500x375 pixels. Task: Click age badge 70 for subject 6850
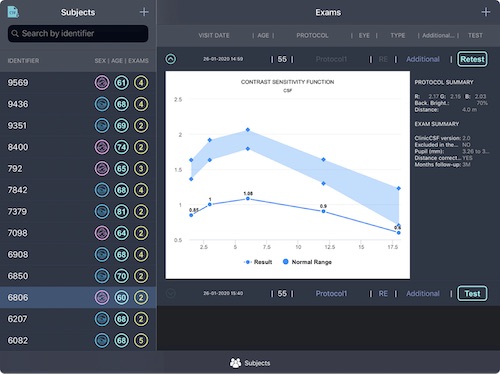tap(121, 276)
